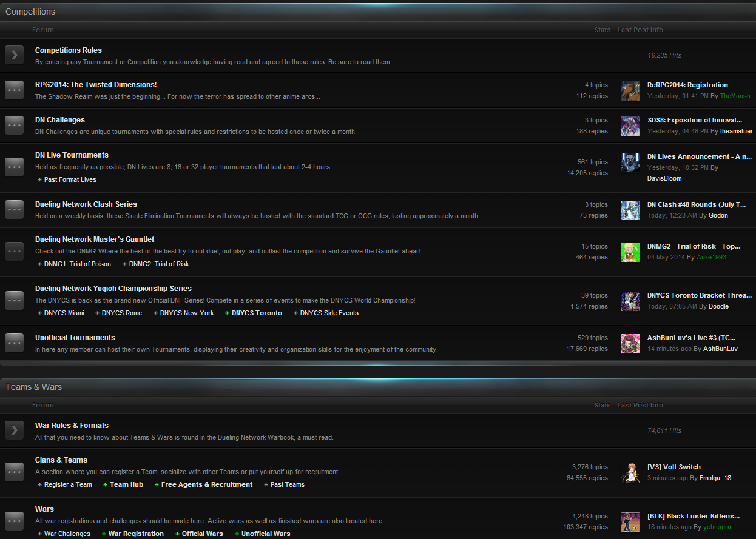This screenshot has width=756, height=539.
Task: Click forum status icon next to DN Live Tournaments
Action: pos(14,167)
